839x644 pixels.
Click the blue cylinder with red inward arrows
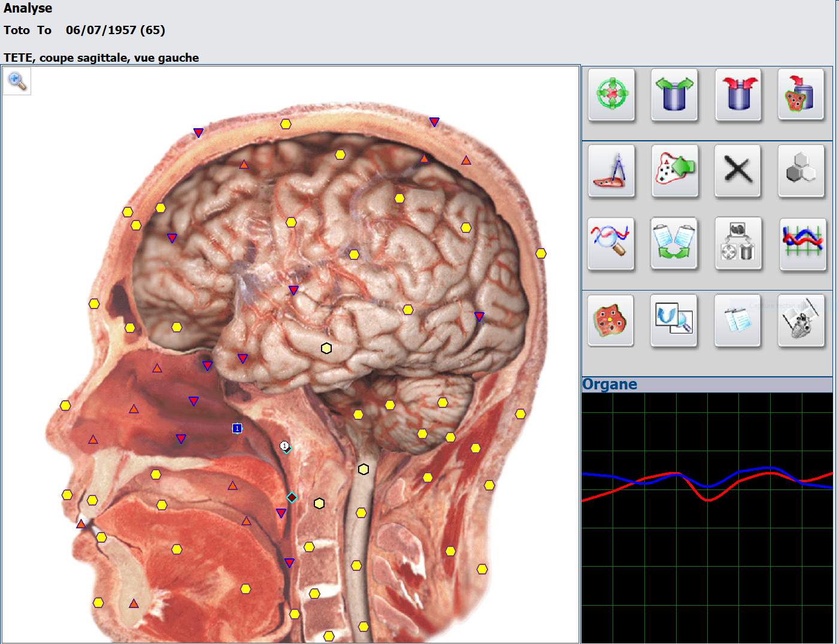click(x=738, y=95)
